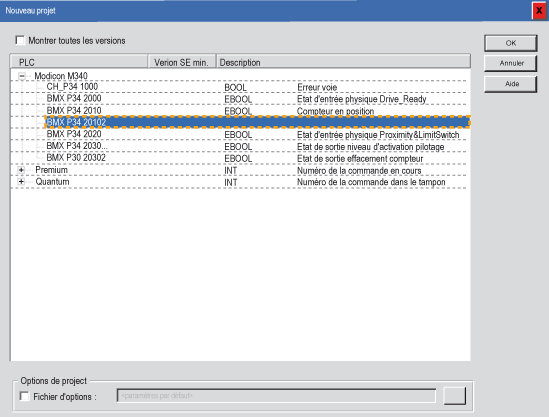Click the Description column header
Image resolution: width=549 pixels, height=417 pixels.
click(x=343, y=62)
